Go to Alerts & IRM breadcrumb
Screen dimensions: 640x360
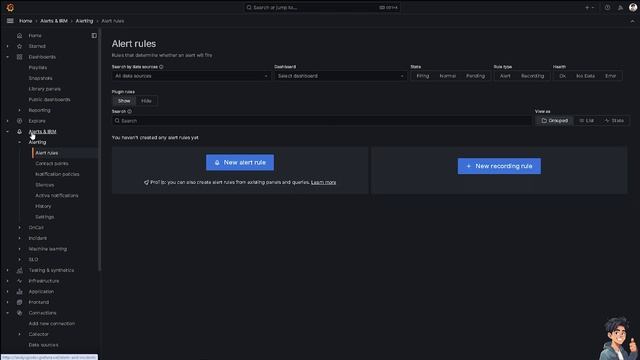pos(54,21)
